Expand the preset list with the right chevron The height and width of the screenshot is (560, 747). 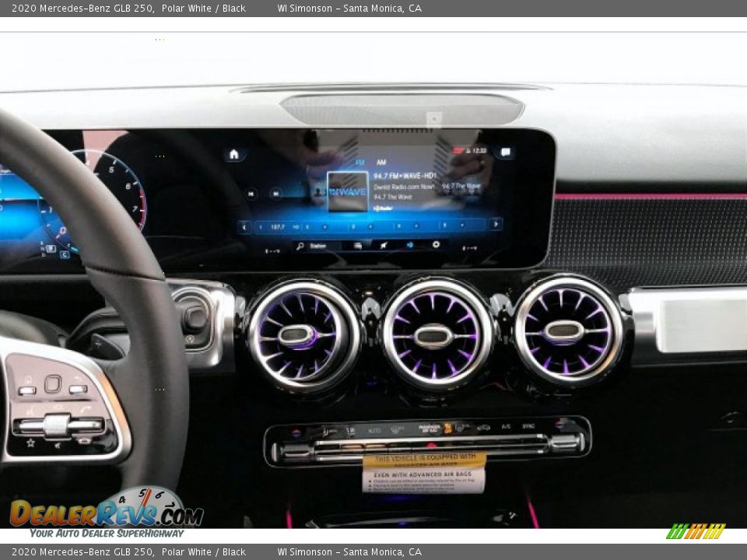tap(496, 225)
